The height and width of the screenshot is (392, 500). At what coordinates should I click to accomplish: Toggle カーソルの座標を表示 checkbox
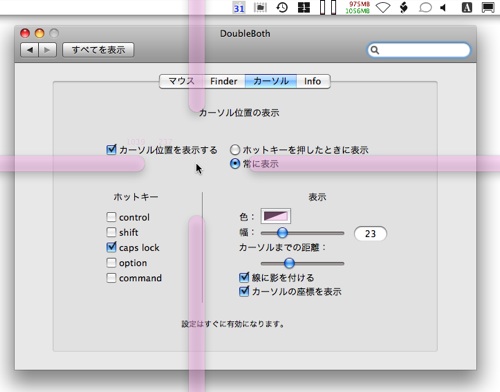tap(244, 291)
